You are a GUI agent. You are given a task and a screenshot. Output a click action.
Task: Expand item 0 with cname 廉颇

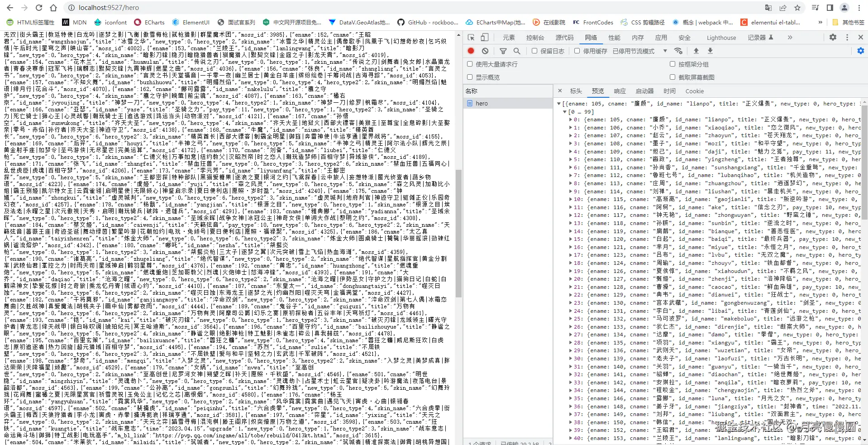570,120
